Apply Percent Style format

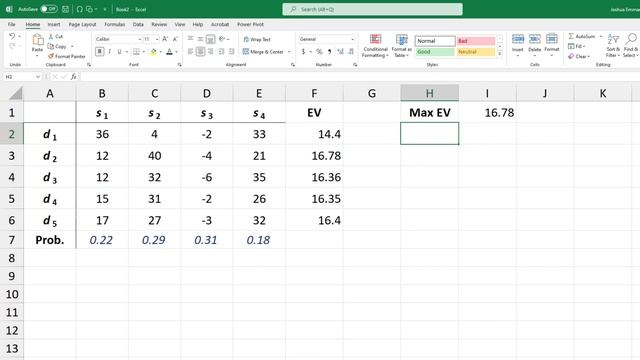319,52
